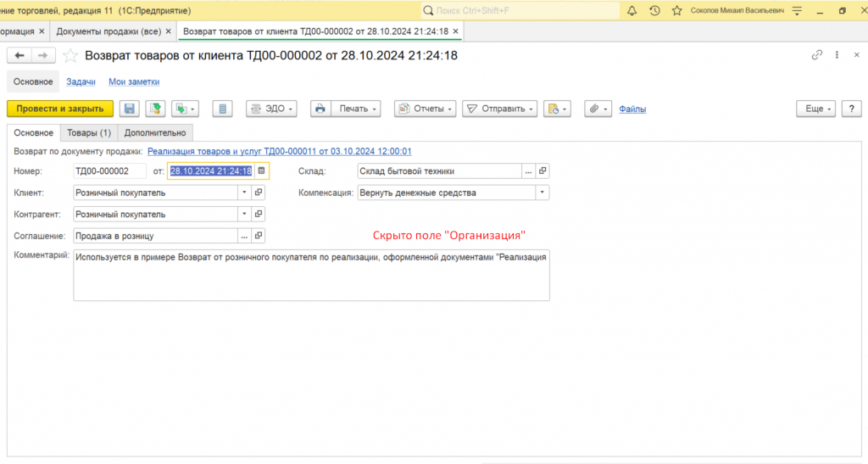Open the reminder/print settings icon dropdown

click(x=557, y=109)
